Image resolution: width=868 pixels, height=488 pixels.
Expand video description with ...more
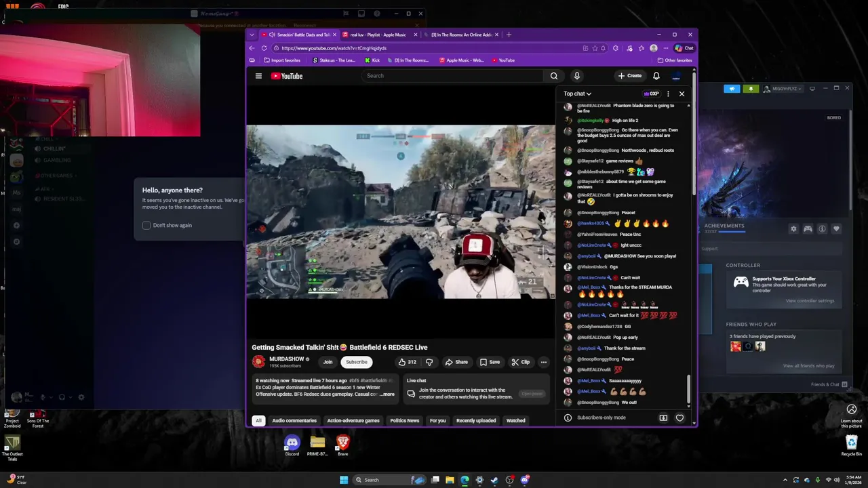387,394
